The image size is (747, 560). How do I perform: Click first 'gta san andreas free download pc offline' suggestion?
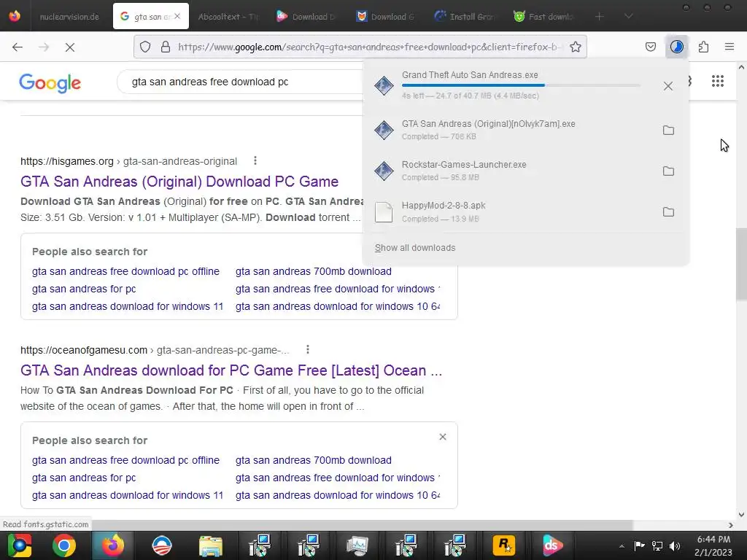tap(125, 271)
